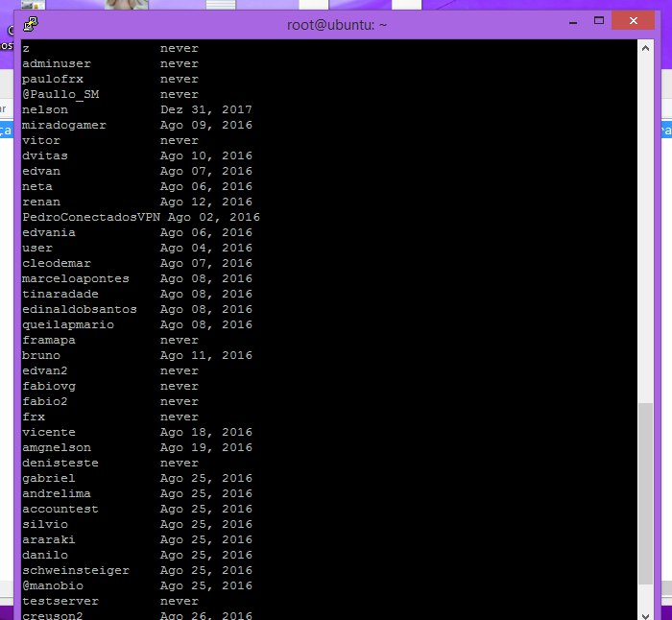Click the date Ago 11, 2016

click(x=206, y=356)
